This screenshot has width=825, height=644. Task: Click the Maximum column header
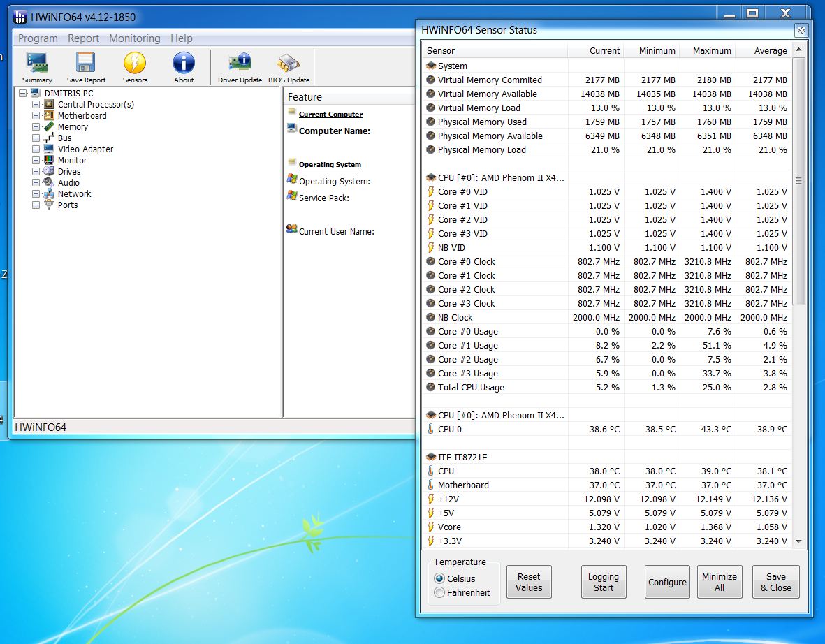pyautogui.click(x=707, y=50)
